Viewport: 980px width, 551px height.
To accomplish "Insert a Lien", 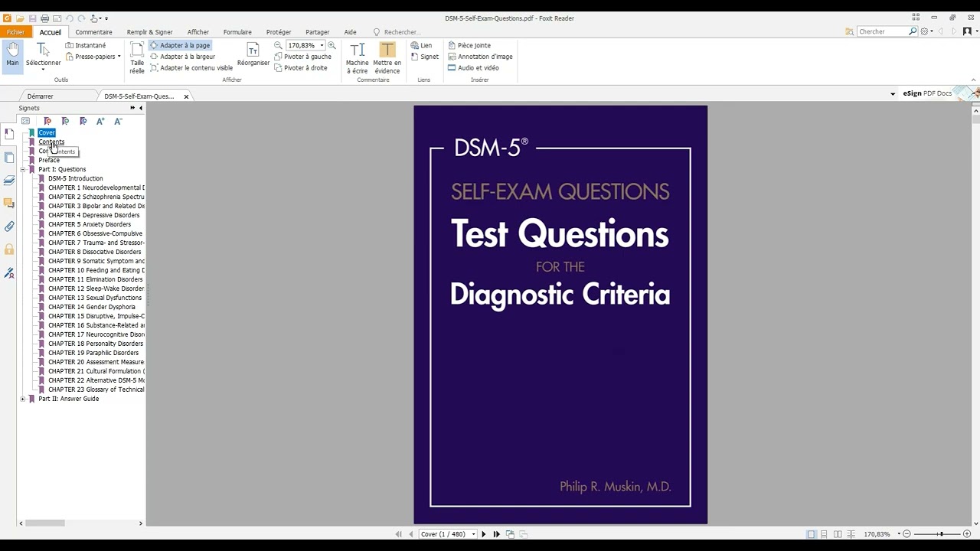I will [x=421, y=45].
